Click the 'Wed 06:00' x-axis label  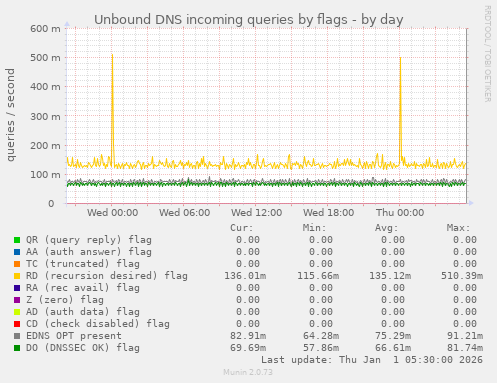tap(185, 213)
